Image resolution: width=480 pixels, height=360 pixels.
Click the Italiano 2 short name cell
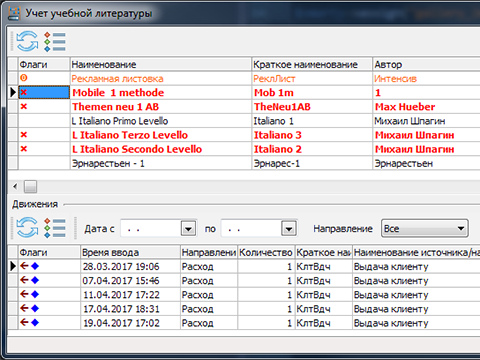[x=312, y=149]
